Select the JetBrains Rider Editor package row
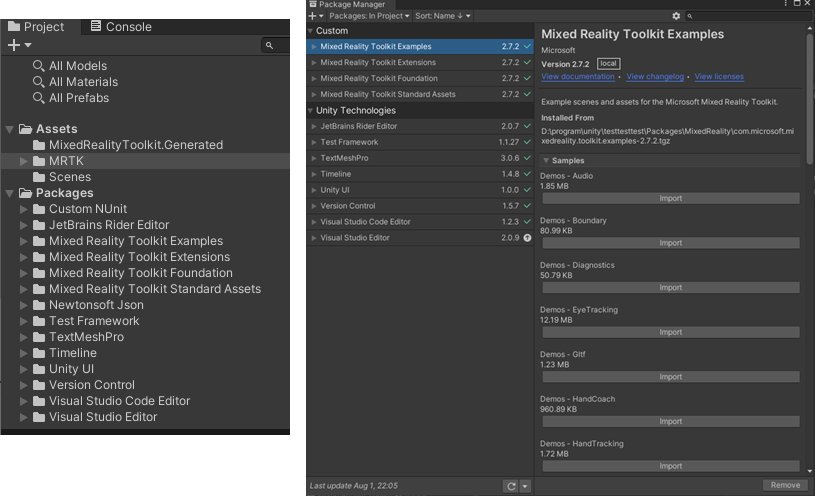 tap(420, 126)
